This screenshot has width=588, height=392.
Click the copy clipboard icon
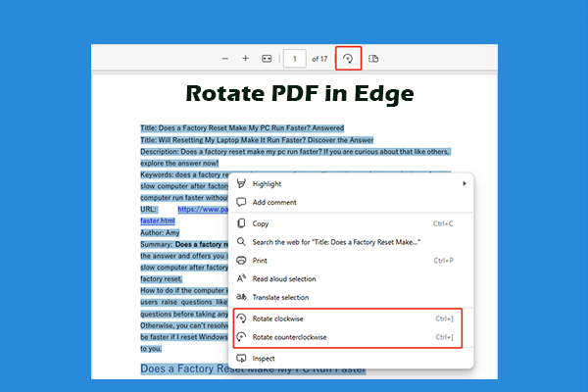coord(241,223)
